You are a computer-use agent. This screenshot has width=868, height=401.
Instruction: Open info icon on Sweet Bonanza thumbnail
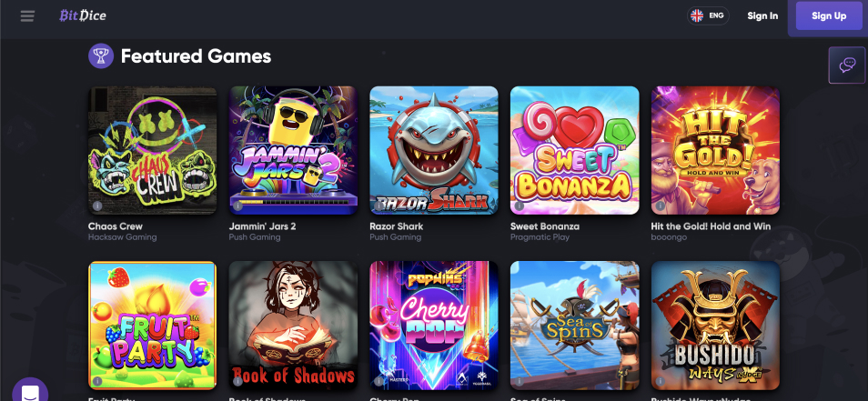pos(520,206)
